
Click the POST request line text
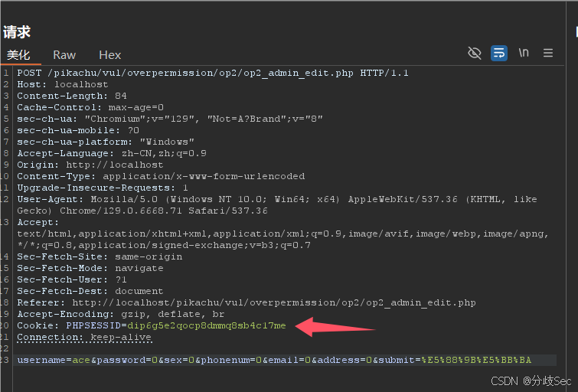click(213, 73)
